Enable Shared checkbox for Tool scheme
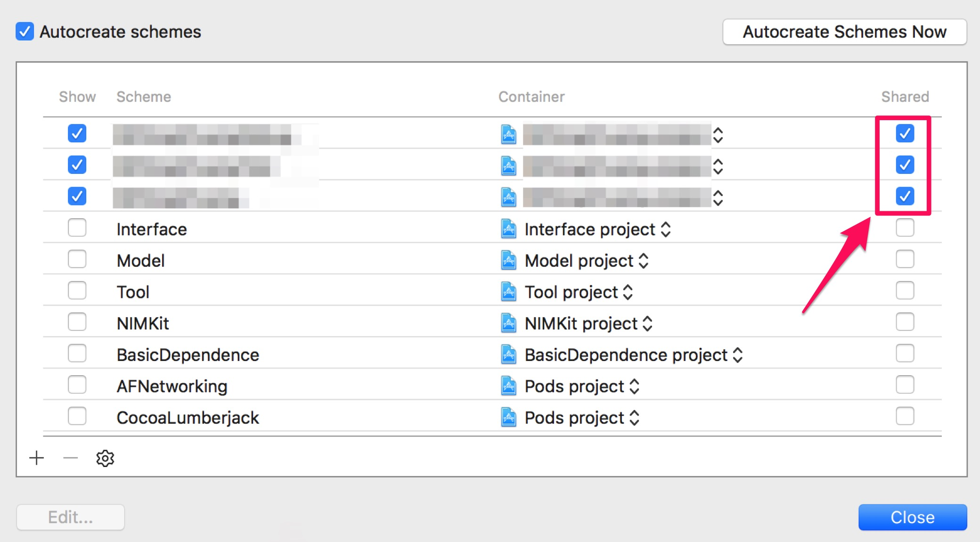 (x=905, y=290)
